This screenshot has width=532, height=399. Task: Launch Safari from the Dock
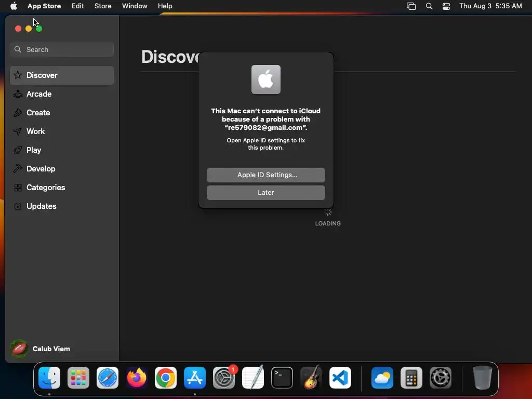point(108,378)
